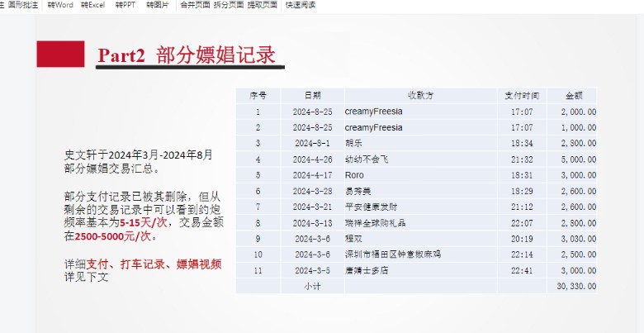Image resolution: width=644 pixels, height=333 pixels.
Task: Click the 支付时间 column header
Action: pos(522,96)
